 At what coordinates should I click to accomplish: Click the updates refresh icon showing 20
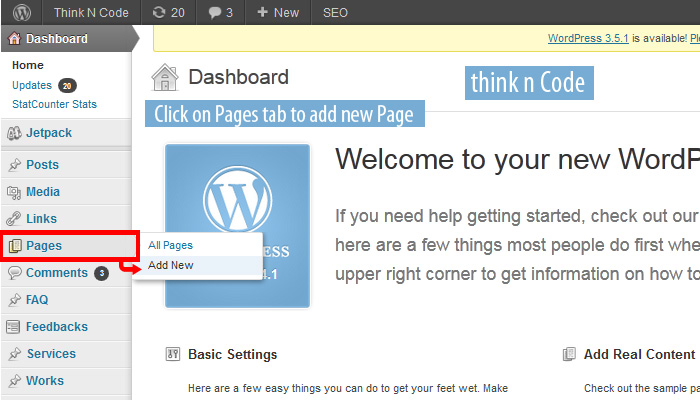click(158, 12)
